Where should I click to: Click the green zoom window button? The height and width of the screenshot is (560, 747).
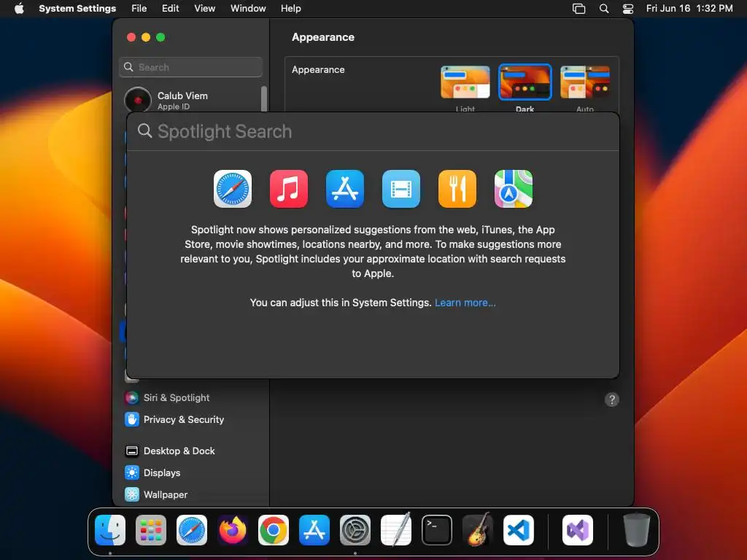click(x=160, y=37)
